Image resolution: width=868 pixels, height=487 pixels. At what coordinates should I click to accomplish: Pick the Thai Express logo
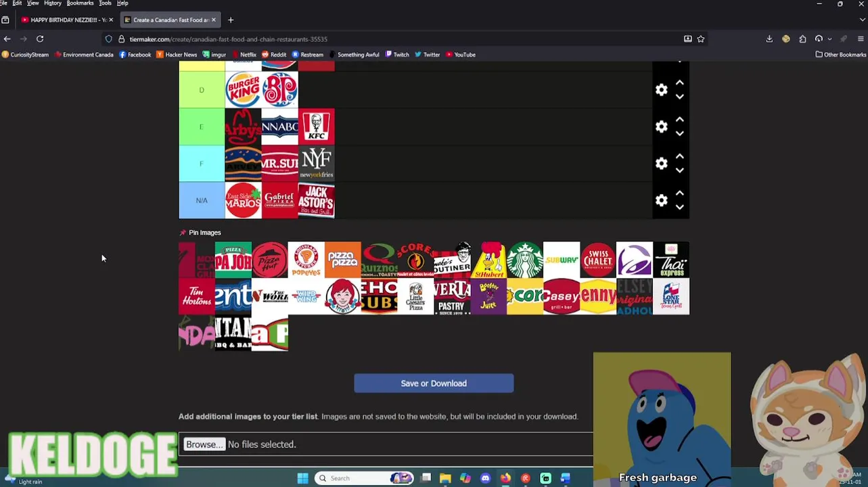pyautogui.click(x=671, y=260)
